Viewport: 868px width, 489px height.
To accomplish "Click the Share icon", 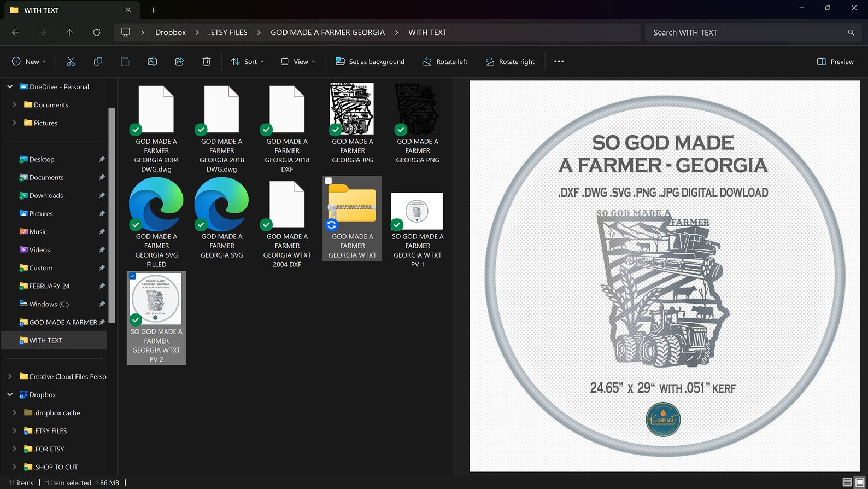I will [x=179, y=62].
